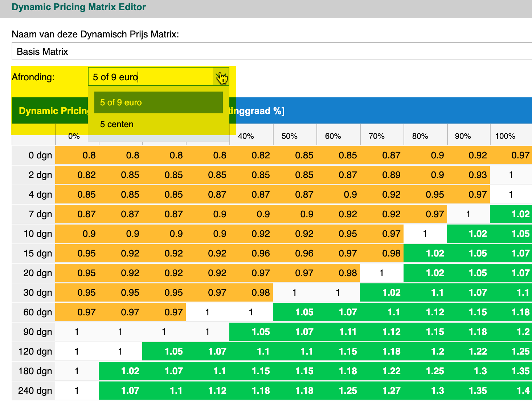
Task: Edit 4 dgn cell under 90% column
Action: [468, 194]
